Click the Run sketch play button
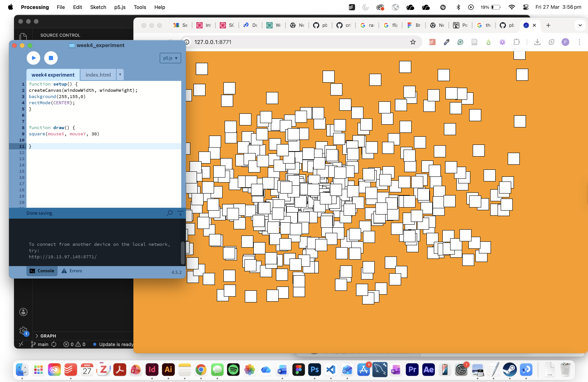This screenshot has height=382, width=588. tap(33, 58)
